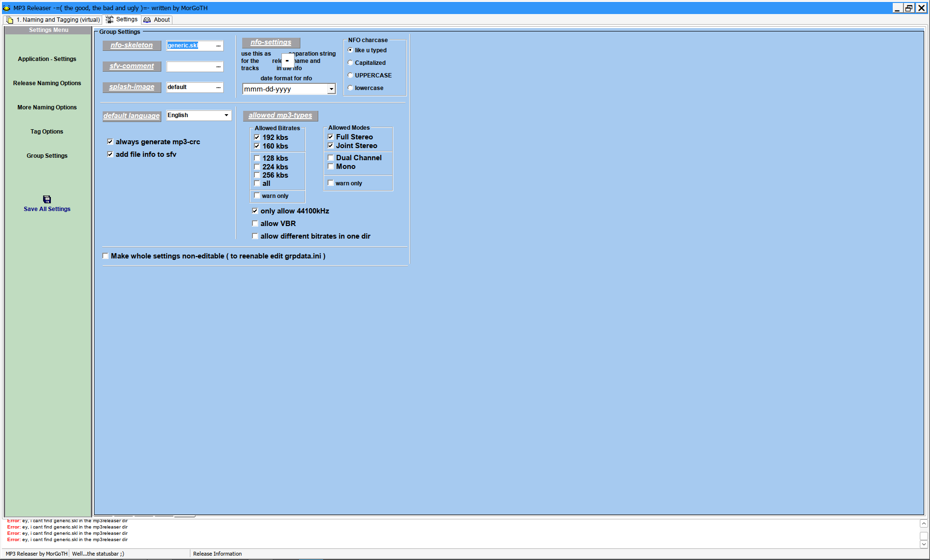Click the book icon on the About tab
This screenshot has height=560, width=930.
(x=147, y=20)
